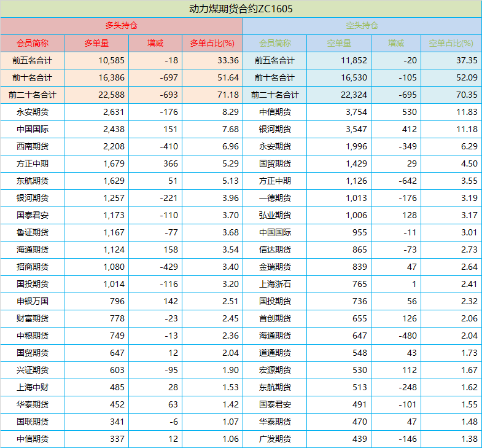Screen dimensions: 482x448
Task: Click the title 动力煤期货合约ZC1605
Action: tap(241, 9)
